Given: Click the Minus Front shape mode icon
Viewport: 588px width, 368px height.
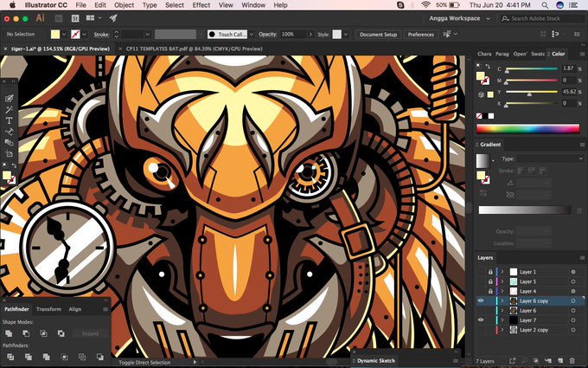Looking at the screenshot, I should coord(26,333).
